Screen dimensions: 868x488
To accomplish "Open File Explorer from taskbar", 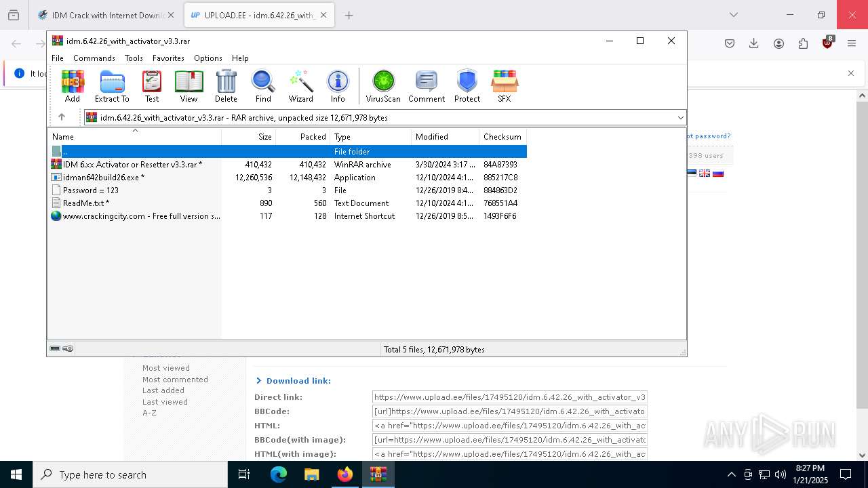I will [311, 474].
